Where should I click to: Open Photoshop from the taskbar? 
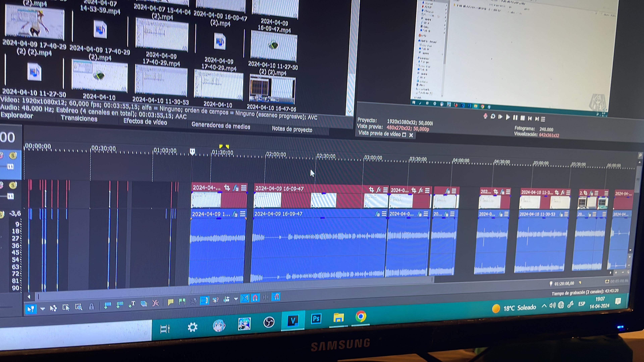point(316,319)
